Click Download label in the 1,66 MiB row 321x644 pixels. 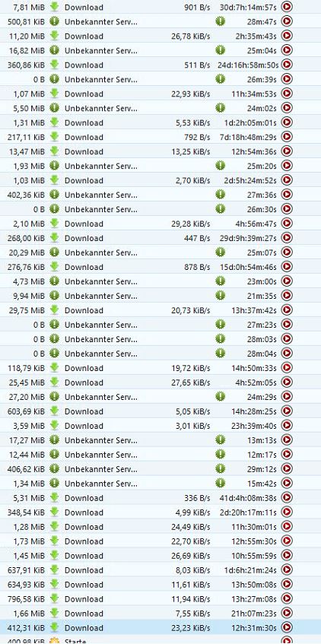pyautogui.click(x=84, y=613)
